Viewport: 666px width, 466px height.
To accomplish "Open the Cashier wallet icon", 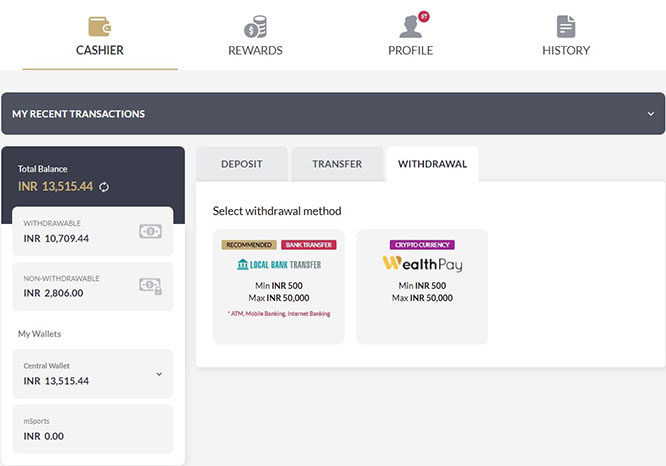I will 99,26.
